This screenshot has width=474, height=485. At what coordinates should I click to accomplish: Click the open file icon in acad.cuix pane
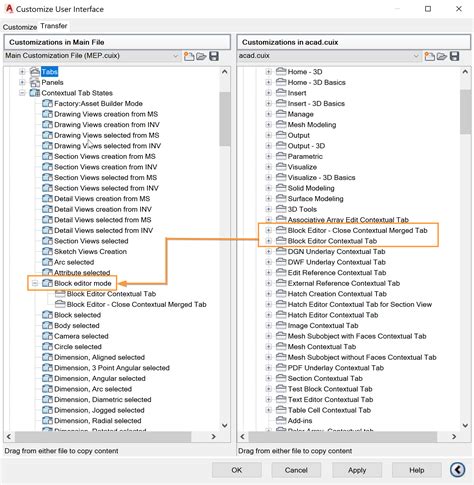click(x=442, y=56)
